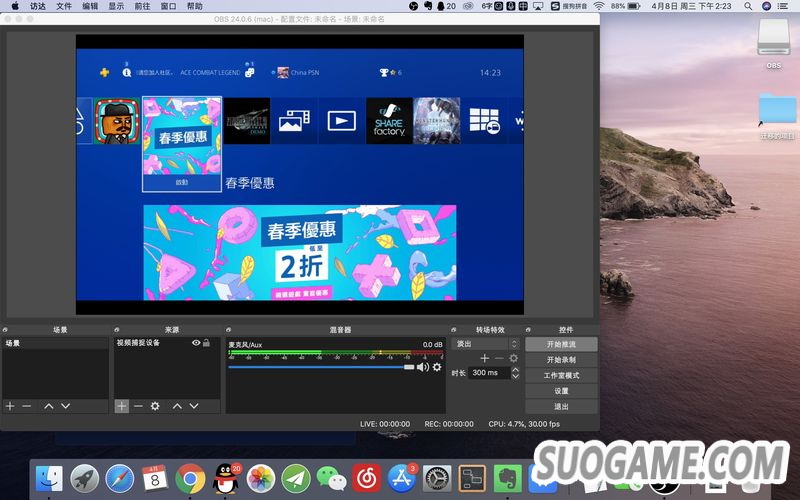Open the 显示 menu

pyautogui.click(x=116, y=6)
